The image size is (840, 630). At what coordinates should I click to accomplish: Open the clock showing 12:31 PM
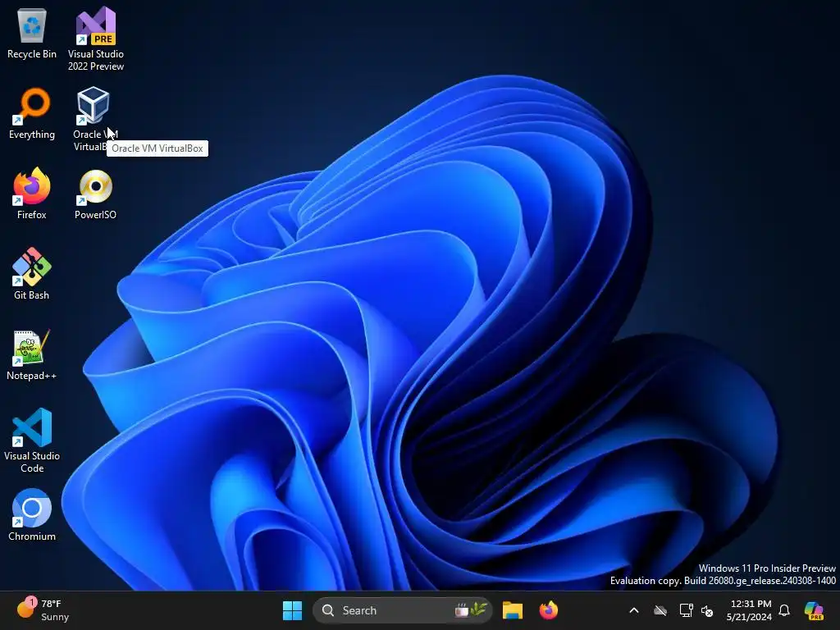pos(749,610)
